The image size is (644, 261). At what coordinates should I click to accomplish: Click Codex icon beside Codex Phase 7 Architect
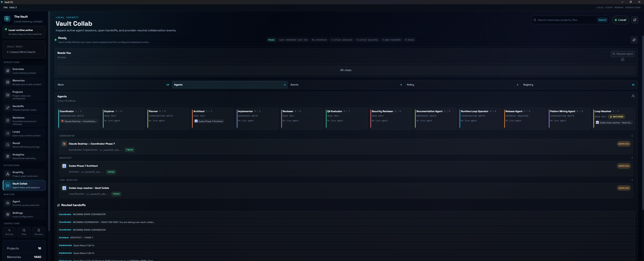[64, 166]
